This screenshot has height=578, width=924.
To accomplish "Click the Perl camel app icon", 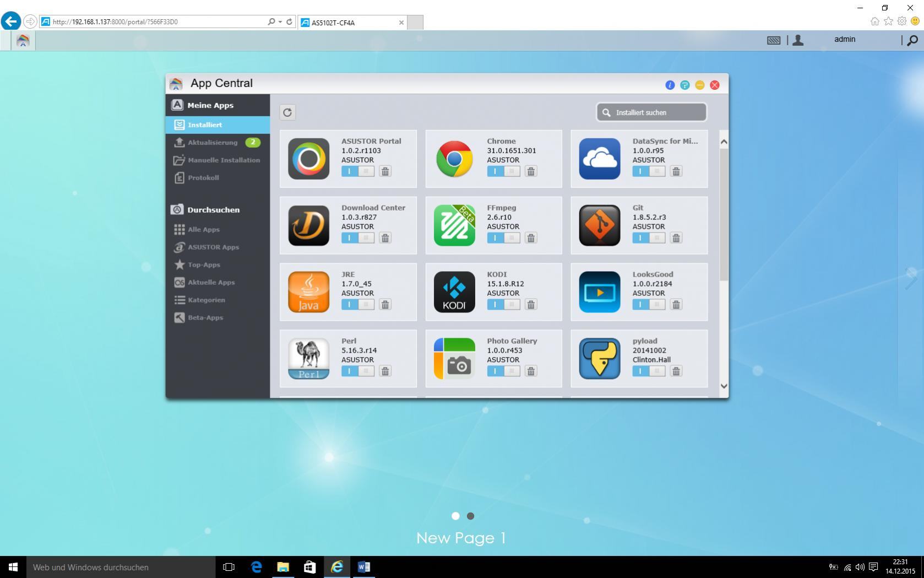I will pyautogui.click(x=308, y=359).
